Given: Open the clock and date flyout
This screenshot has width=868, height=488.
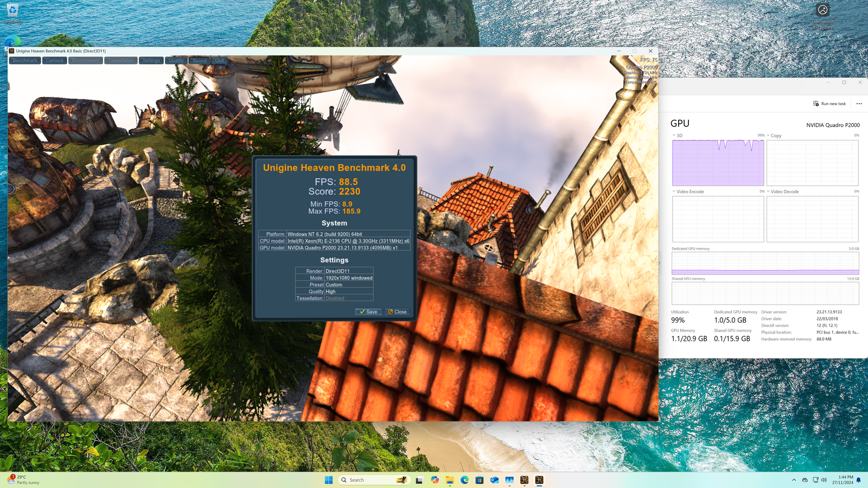Looking at the screenshot, I should click(x=843, y=480).
